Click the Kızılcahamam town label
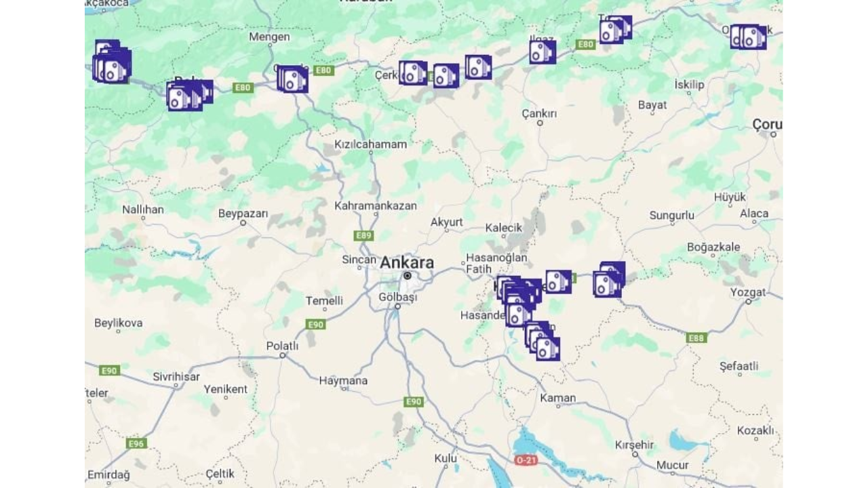Screen dimensions: 868x488 371,144
